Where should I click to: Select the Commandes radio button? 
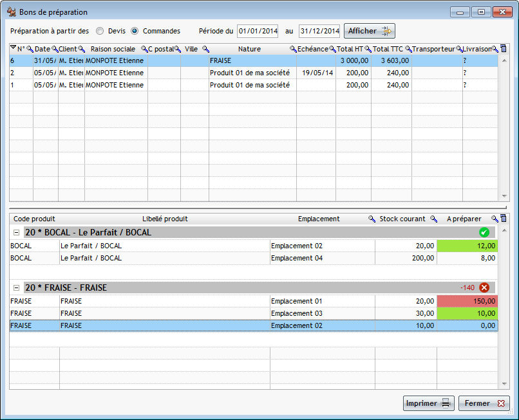click(x=135, y=31)
